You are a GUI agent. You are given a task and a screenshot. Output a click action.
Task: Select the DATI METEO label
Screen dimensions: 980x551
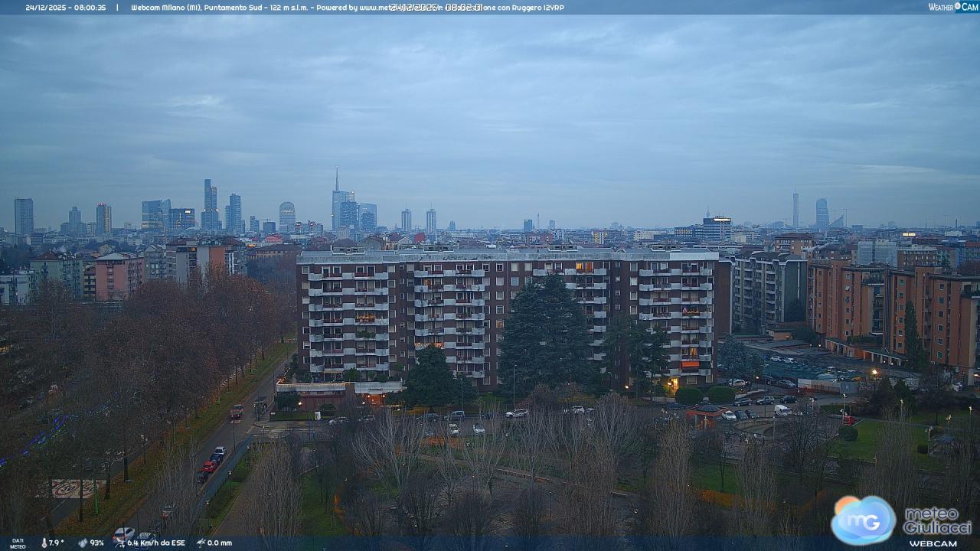coord(17,543)
